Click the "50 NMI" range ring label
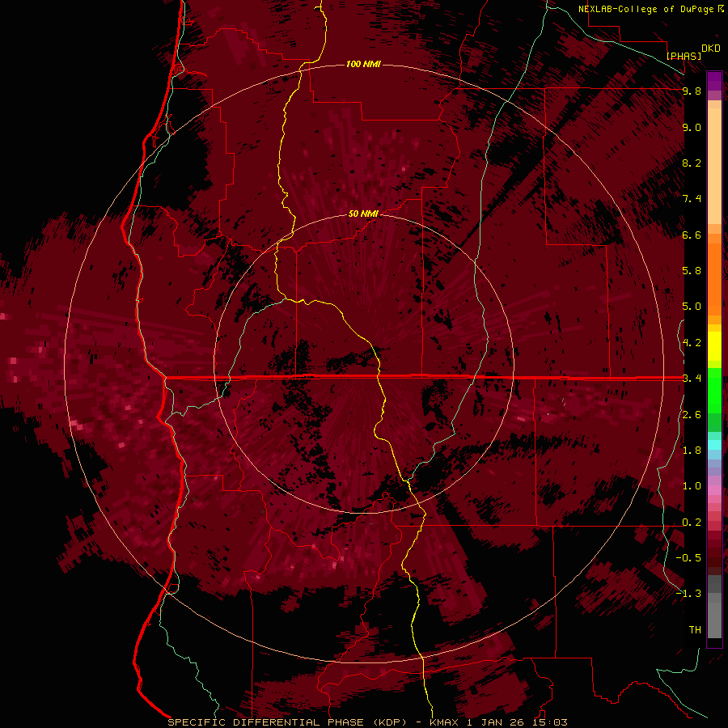The height and width of the screenshot is (728, 728). [363, 214]
